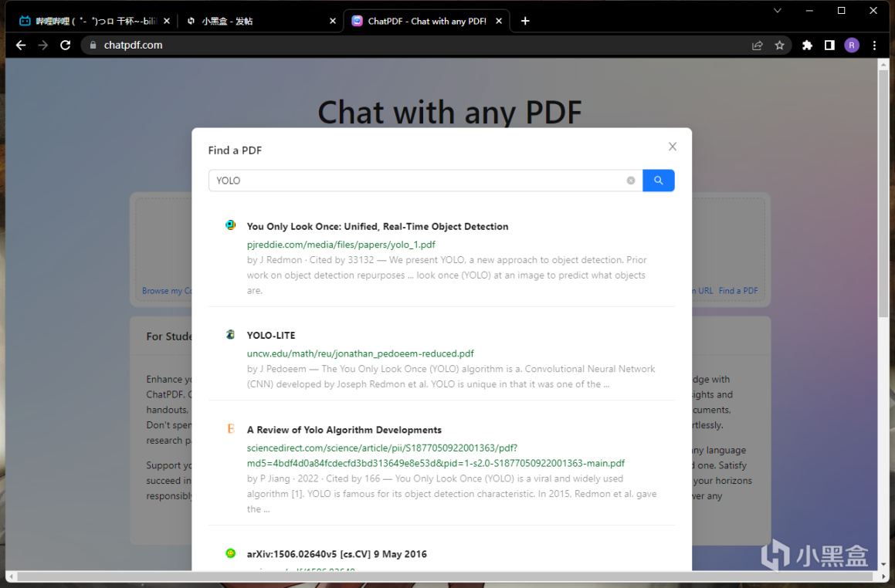Image resolution: width=895 pixels, height=588 pixels.
Task: Maximize the browser window
Action: click(842, 10)
